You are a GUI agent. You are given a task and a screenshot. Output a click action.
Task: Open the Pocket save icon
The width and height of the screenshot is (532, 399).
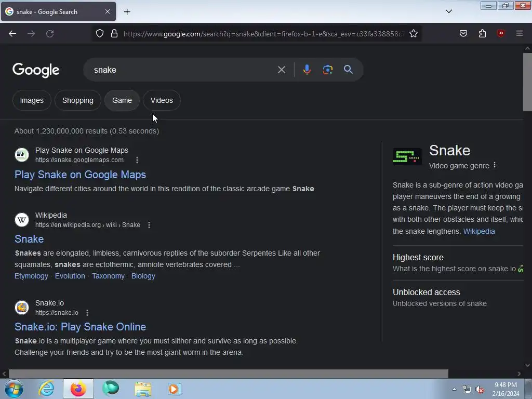click(x=463, y=33)
